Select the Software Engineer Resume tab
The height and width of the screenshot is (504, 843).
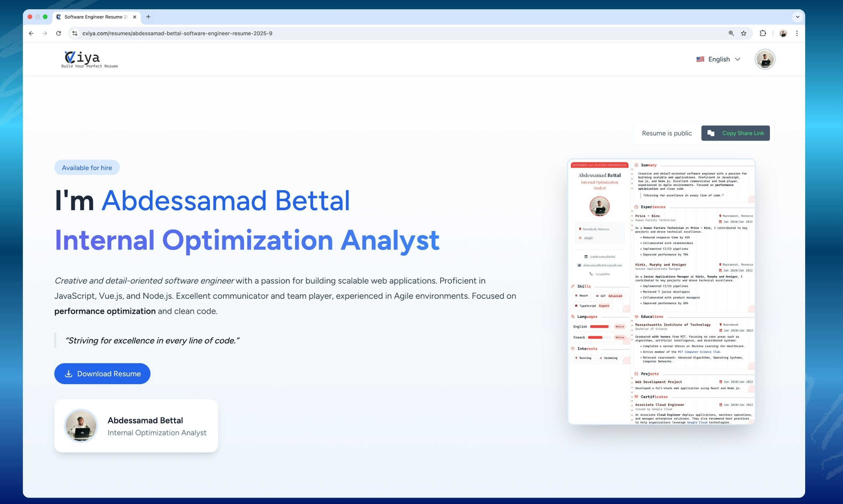pyautogui.click(x=94, y=17)
